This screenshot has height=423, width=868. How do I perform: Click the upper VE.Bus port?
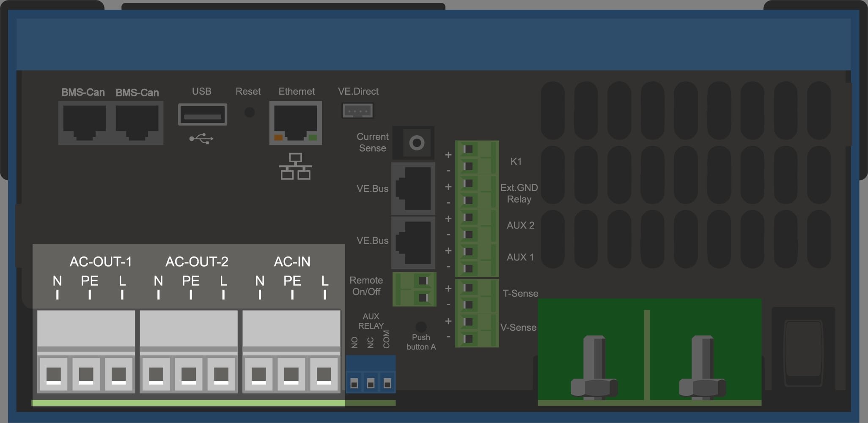(413, 188)
